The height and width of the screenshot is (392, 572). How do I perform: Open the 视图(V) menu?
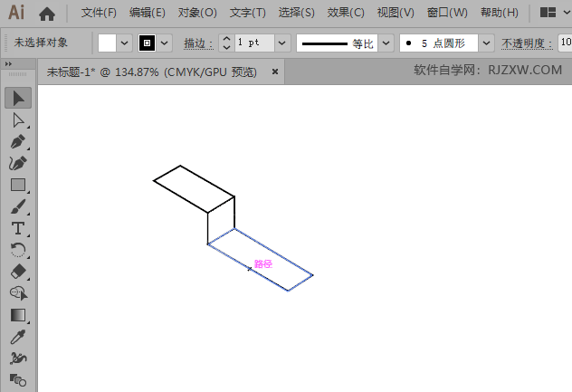(x=396, y=13)
